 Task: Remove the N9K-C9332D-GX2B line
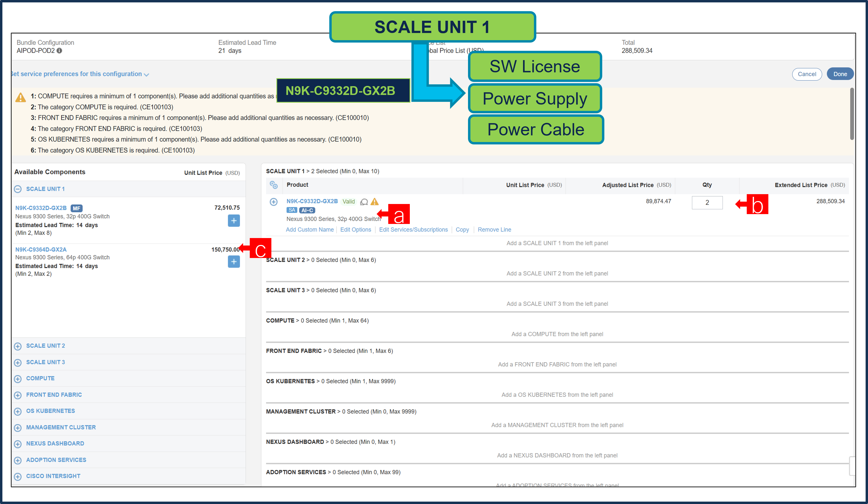pos(494,230)
